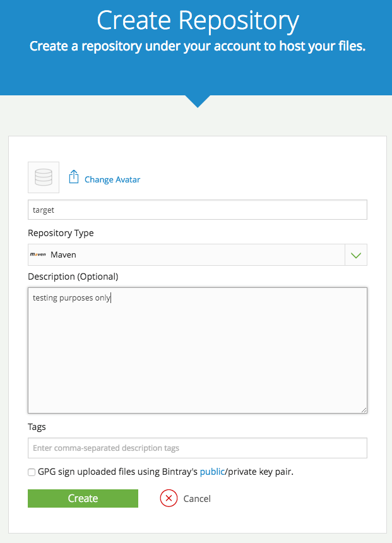Click Cancel to discard the repository
This screenshot has height=543, width=392.
[x=196, y=498]
